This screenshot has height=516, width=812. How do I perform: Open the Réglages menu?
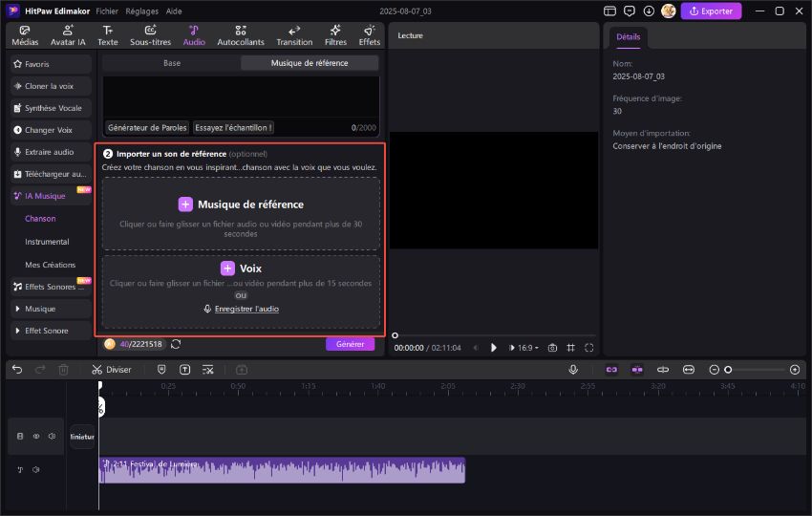tap(142, 11)
